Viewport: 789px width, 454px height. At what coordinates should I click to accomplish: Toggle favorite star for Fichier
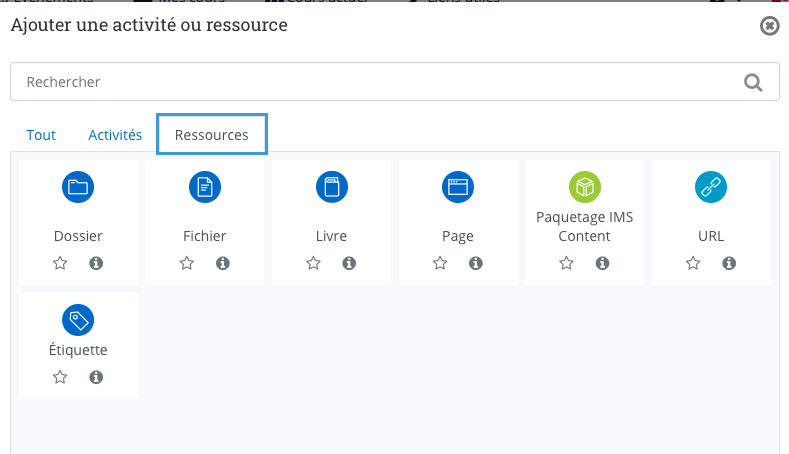tap(187, 263)
